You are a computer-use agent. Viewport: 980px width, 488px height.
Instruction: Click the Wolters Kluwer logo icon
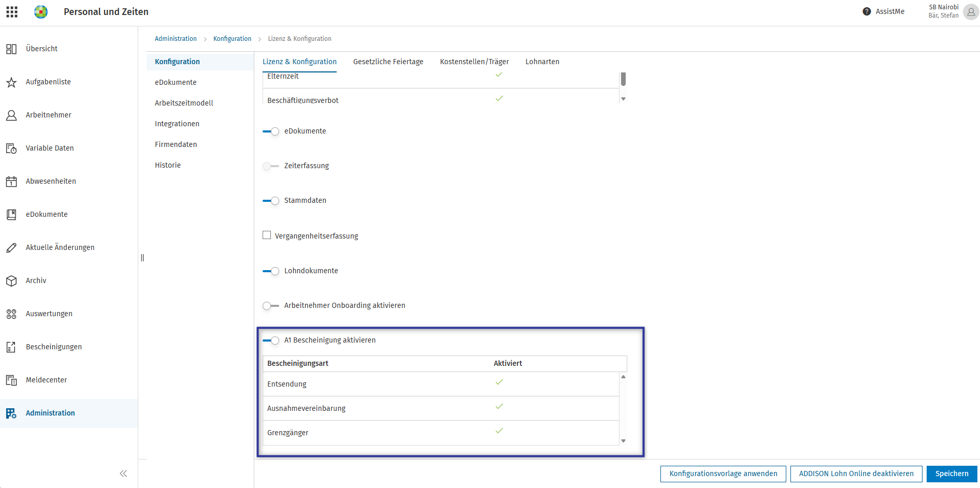41,12
